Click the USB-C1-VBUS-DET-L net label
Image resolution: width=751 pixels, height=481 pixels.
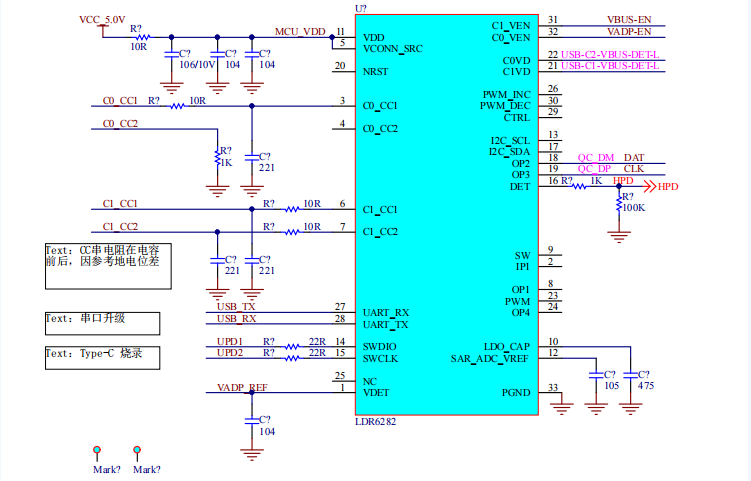click(610, 66)
